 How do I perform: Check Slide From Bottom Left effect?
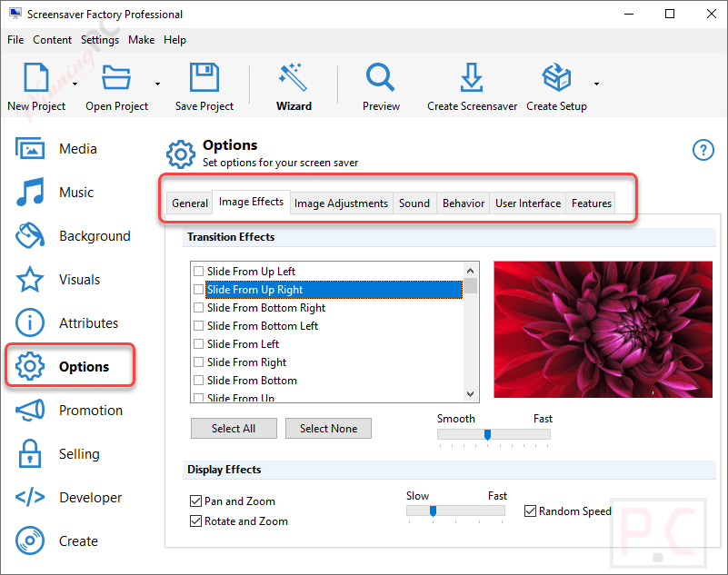(x=198, y=326)
